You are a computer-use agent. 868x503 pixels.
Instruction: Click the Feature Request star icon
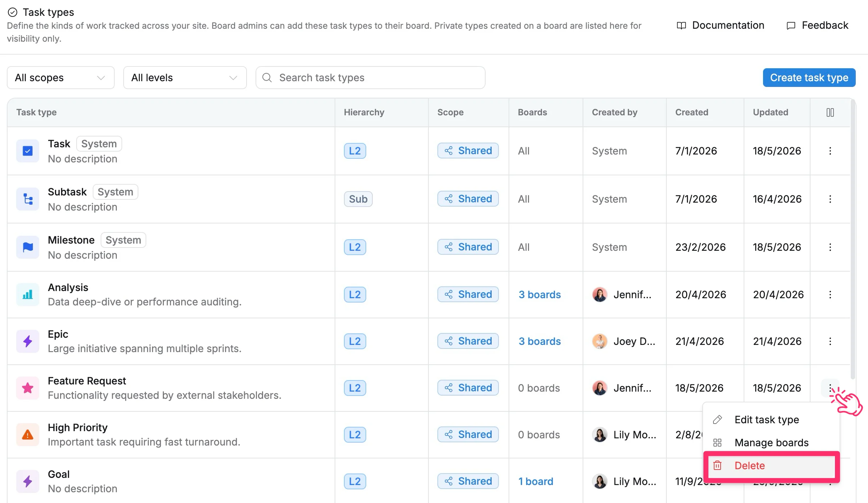pyautogui.click(x=28, y=388)
